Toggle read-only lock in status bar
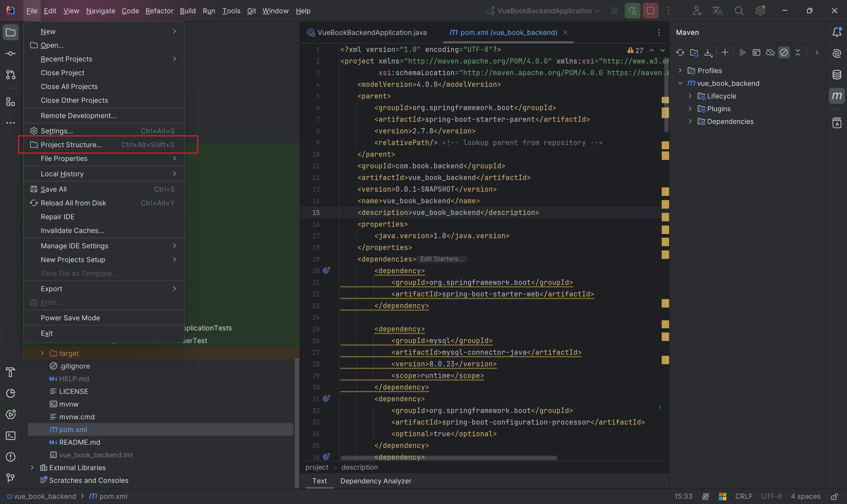Image resolution: width=847 pixels, height=504 pixels. (x=834, y=496)
